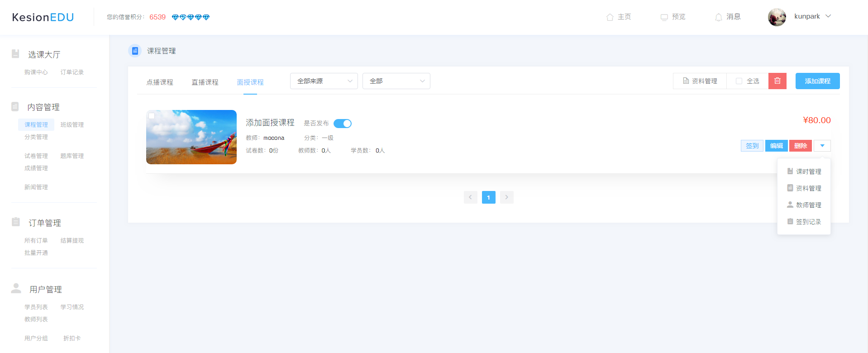Choose 签到记录 from the dropdown menu

pos(804,222)
